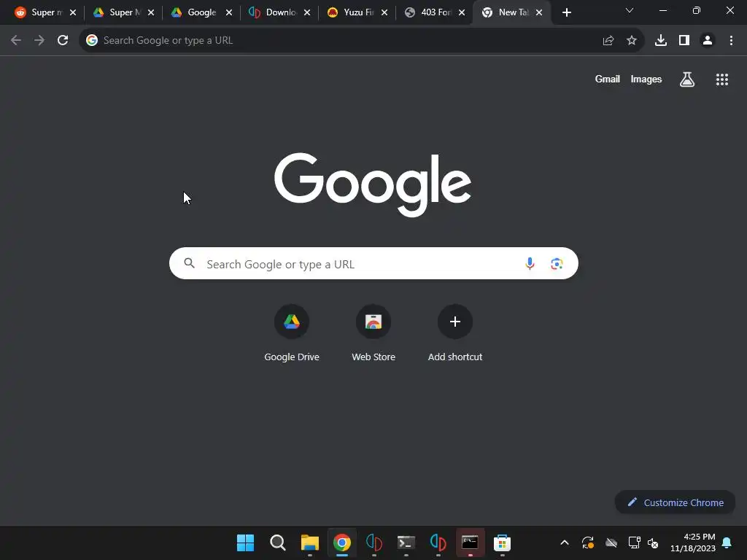
Task: Click the Customize Chrome button
Action: pyautogui.click(x=675, y=502)
